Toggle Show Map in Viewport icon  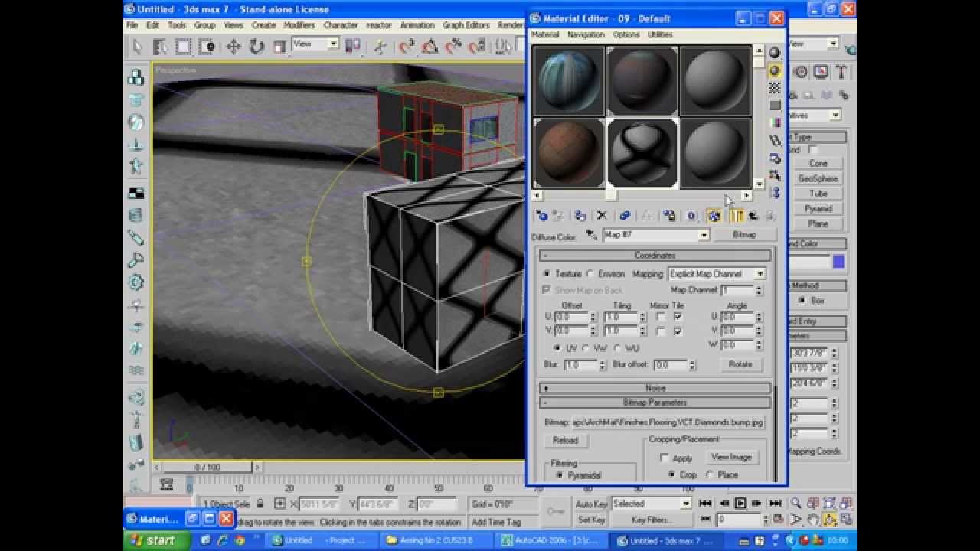(x=714, y=217)
